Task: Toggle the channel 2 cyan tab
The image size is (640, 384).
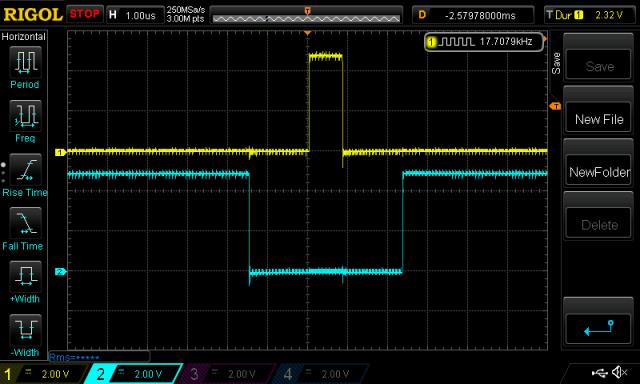Action: coord(133,374)
